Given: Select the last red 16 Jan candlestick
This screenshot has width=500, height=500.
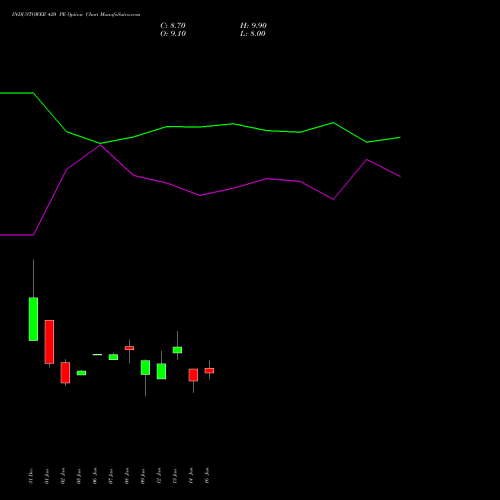Looking at the screenshot, I should 209,370.
